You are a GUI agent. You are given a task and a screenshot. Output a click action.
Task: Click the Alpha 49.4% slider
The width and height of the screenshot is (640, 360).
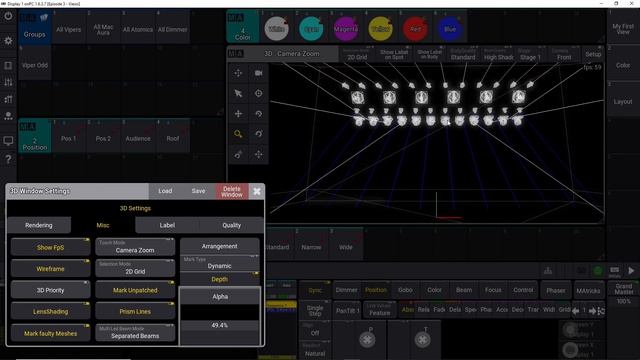pyautogui.click(x=220, y=316)
